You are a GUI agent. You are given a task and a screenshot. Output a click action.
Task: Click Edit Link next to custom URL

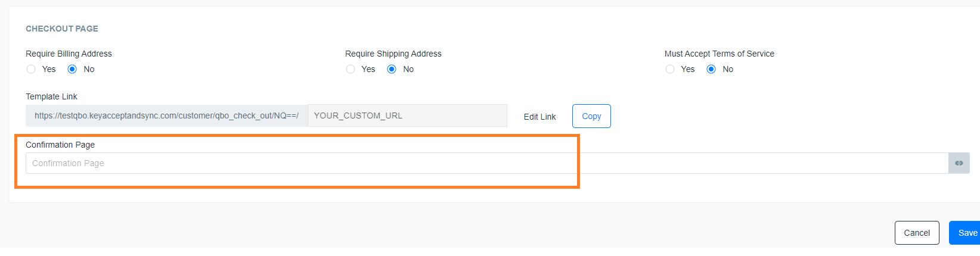point(539,117)
